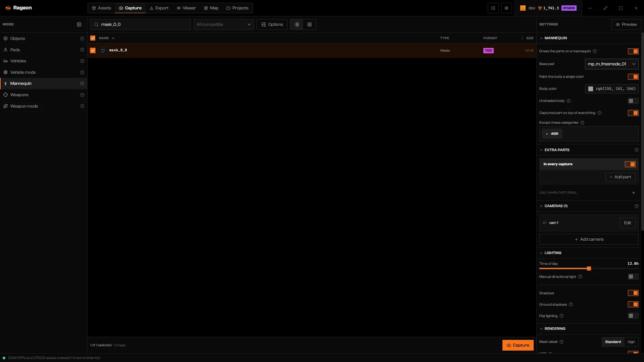This screenshot has height=362, width=644.
Task: Select High mesh detail option
Action: click(x=631, y=342)
